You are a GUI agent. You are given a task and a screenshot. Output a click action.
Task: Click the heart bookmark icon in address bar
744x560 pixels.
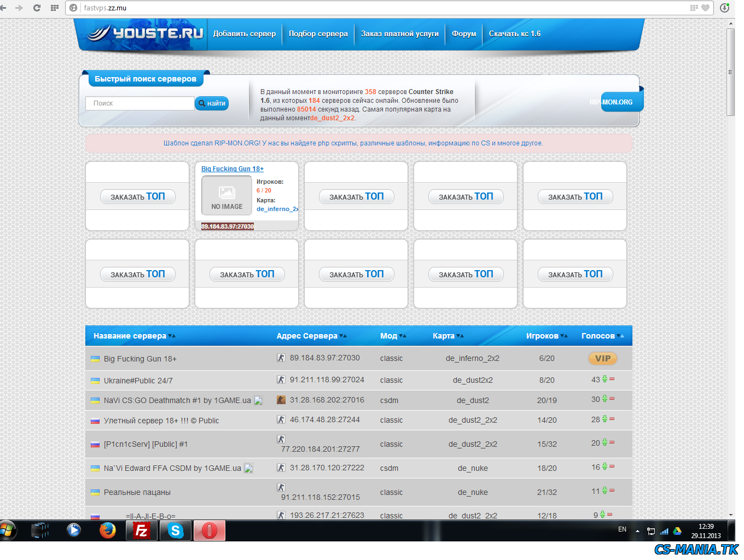705,8
